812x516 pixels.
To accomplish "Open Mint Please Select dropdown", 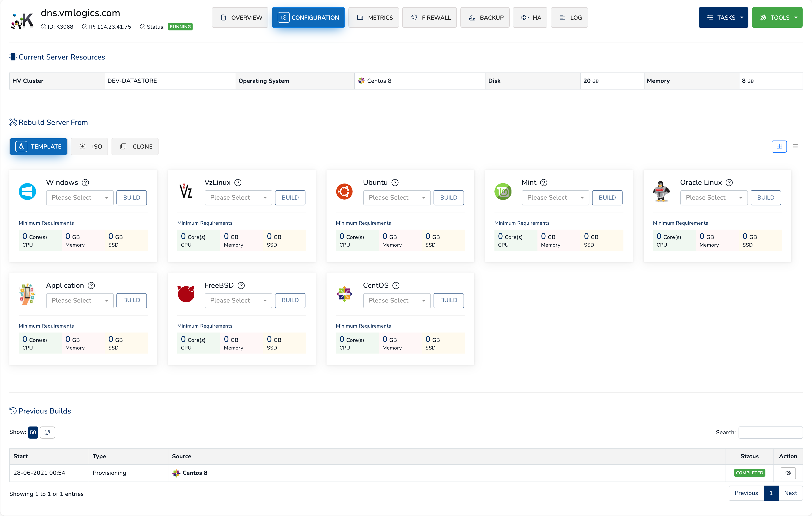I will (x=555, y=198).
